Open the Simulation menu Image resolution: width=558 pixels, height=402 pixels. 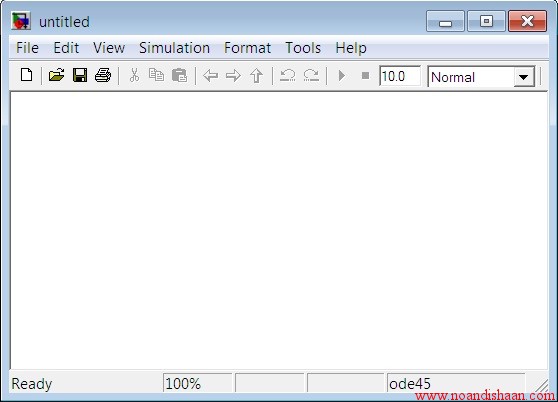(x=174, y=48)
